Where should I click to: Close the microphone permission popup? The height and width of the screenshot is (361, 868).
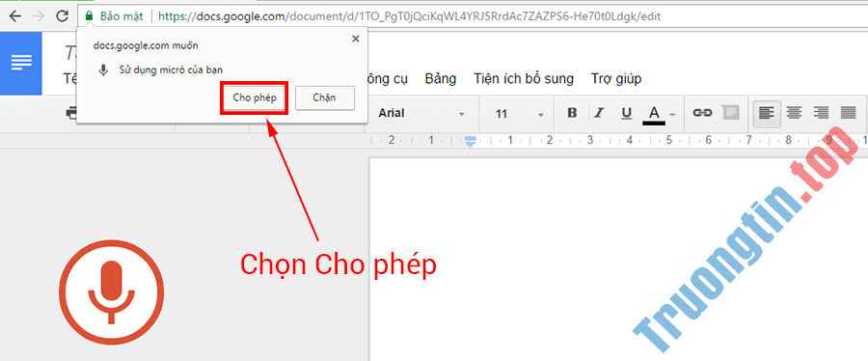[355, 39]
